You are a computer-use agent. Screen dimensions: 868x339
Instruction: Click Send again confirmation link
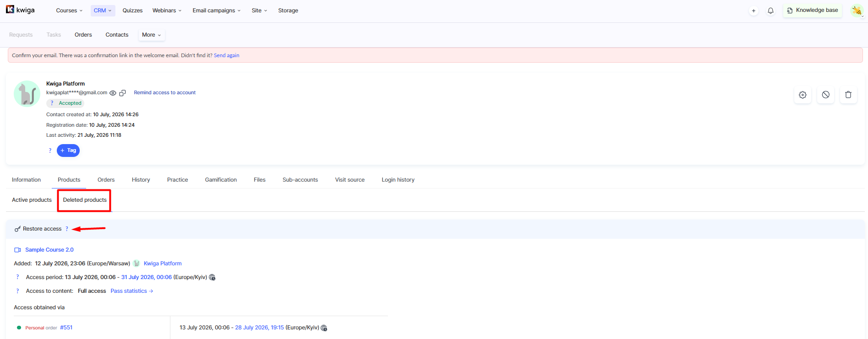click(x=226, y=55)
